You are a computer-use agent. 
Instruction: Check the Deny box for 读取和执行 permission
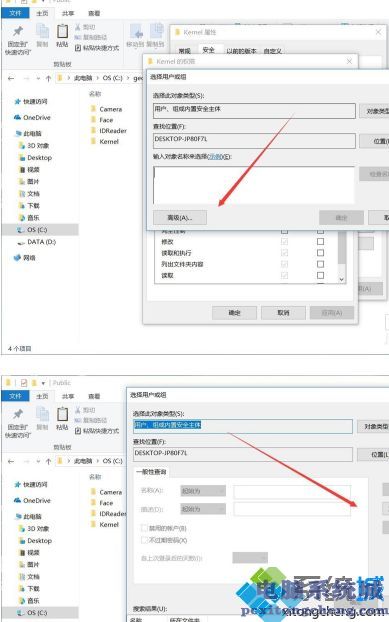click(320, 253)
